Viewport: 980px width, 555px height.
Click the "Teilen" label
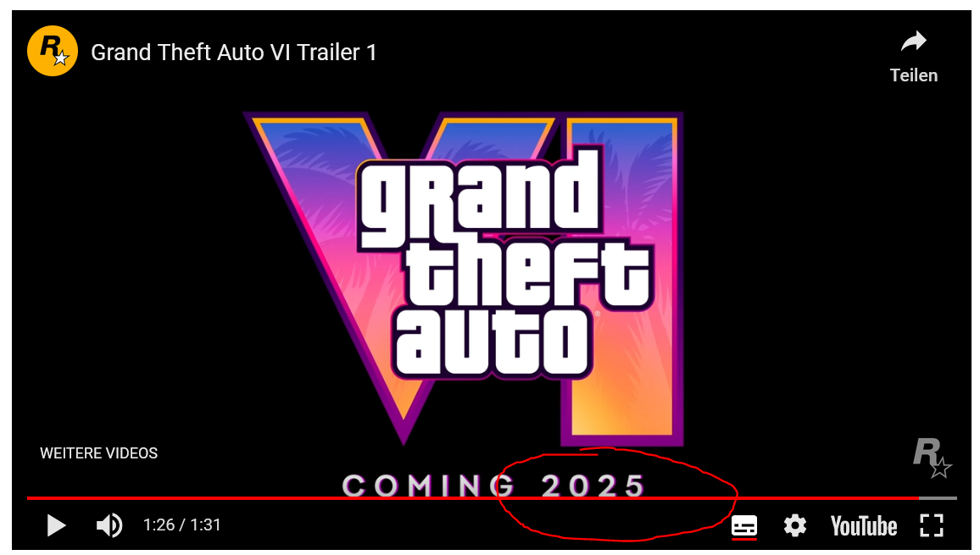click(913, 75)
